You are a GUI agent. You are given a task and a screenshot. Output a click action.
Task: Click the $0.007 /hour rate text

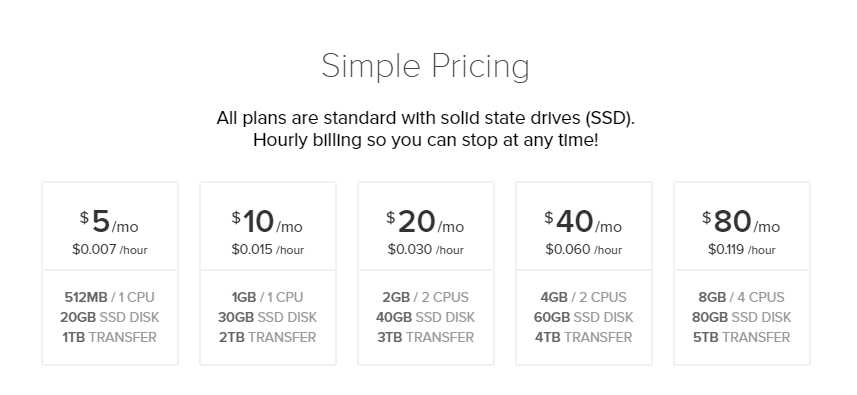(x=110, y=250)
